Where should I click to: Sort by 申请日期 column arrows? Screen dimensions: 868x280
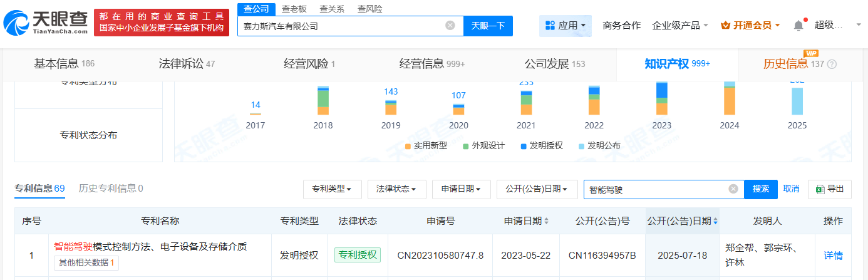[x=547, y=221]
